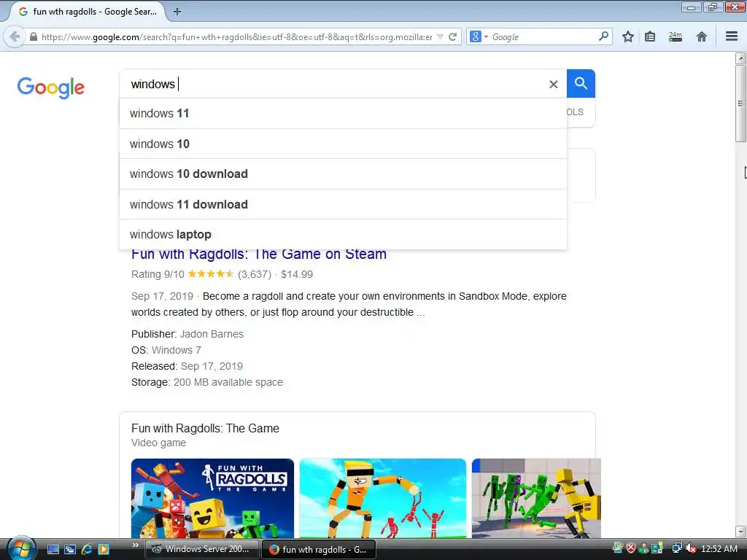747x560 pixels.
Task: Click the page scrollbar up arrow
Action: coord(740,58)
